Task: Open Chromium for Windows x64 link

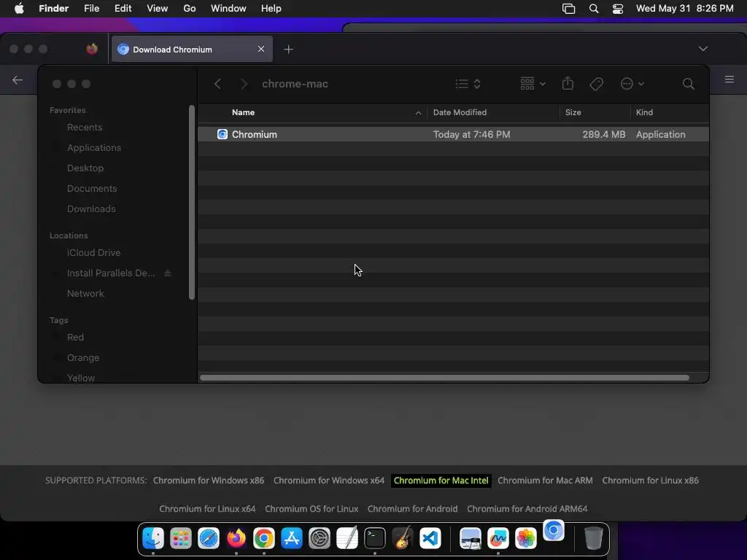Action: tap(329, 481)
